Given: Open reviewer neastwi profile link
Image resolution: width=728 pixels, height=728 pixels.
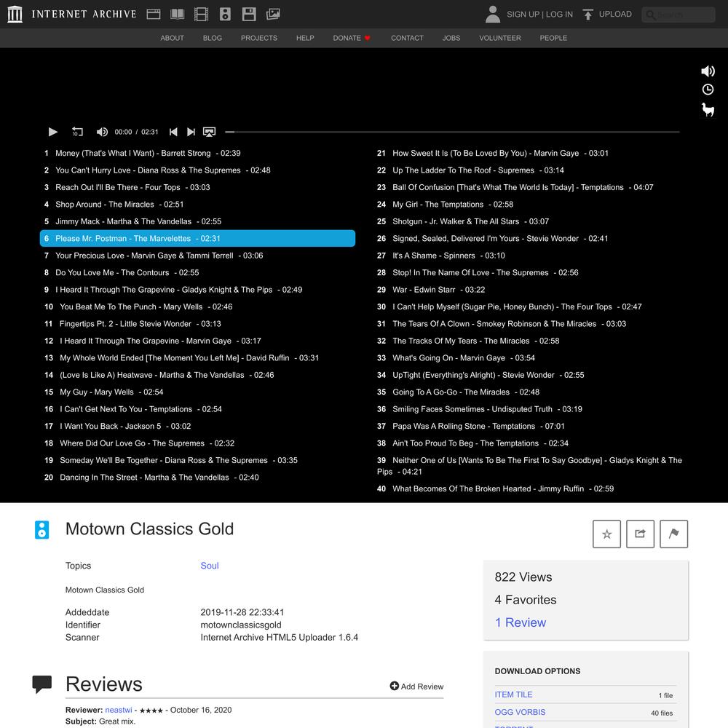Looking at the screenshot, I should point(119,710).
